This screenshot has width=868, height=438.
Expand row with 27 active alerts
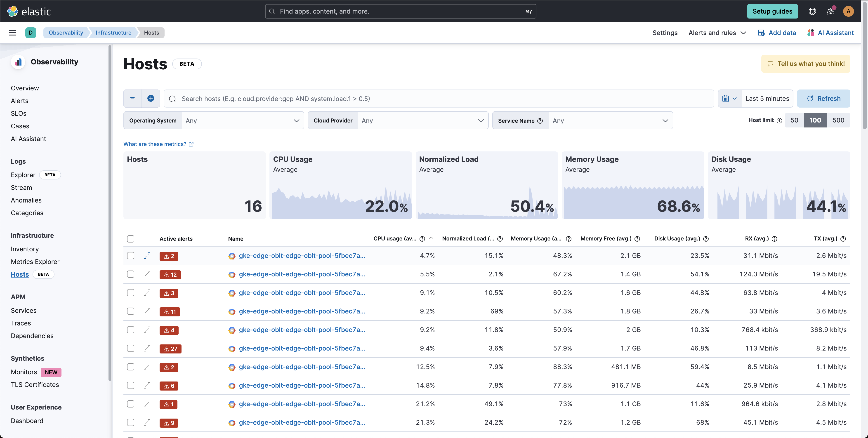(x=146, y=348)
